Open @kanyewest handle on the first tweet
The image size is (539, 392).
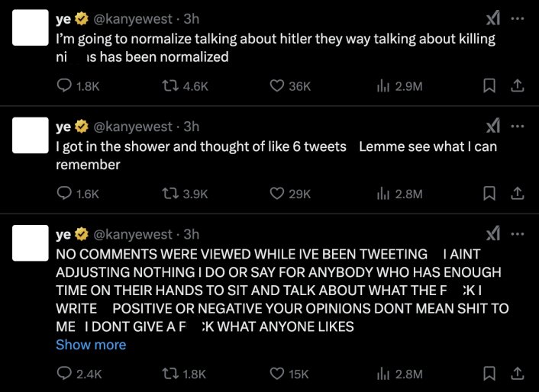[135, 18]
